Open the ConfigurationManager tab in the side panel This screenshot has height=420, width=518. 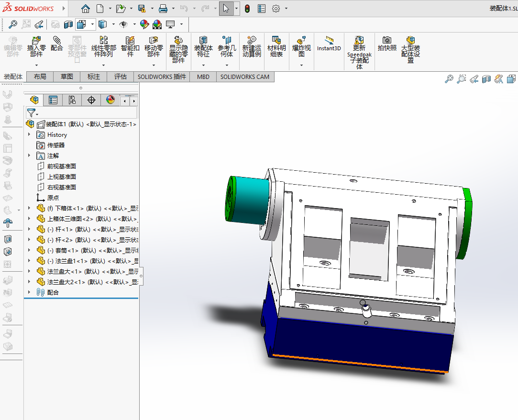point(72,100)
